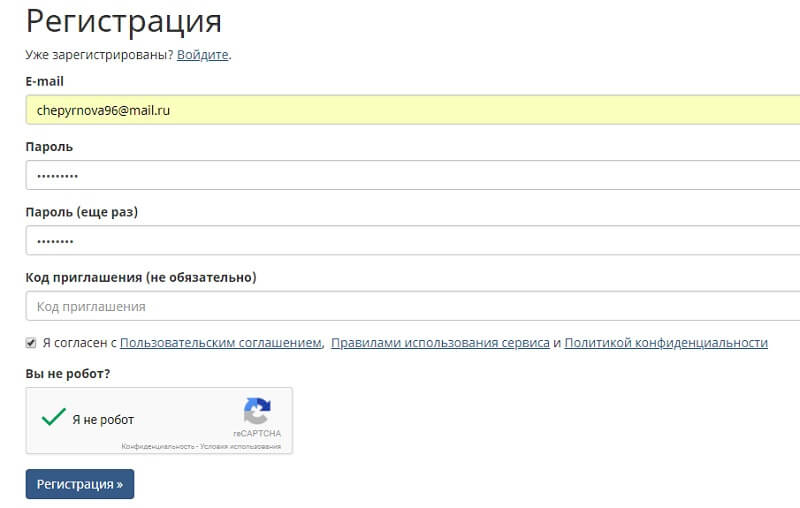
Task: Click the Уже зарегистрированы? text
Action: click(x=99, y=55)
